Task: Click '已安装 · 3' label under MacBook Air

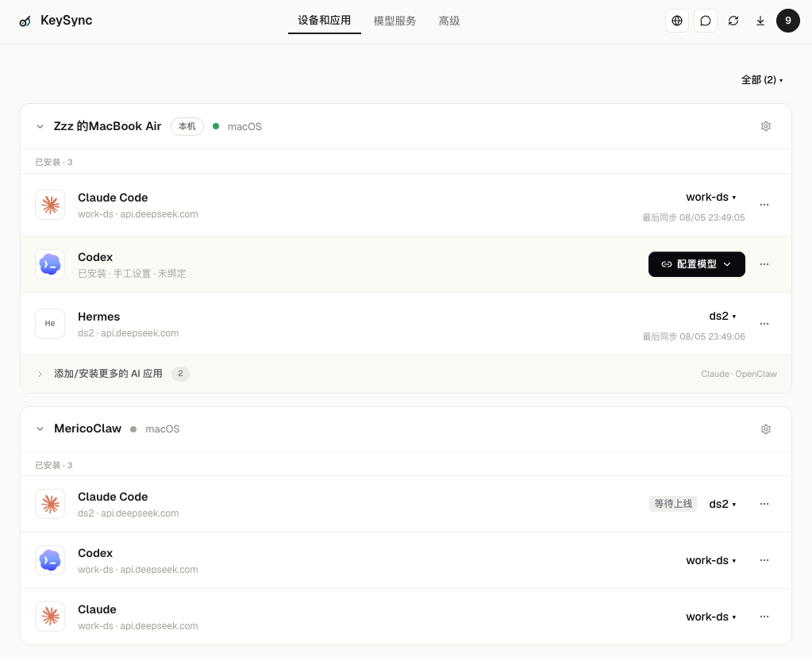Action: 54,163
